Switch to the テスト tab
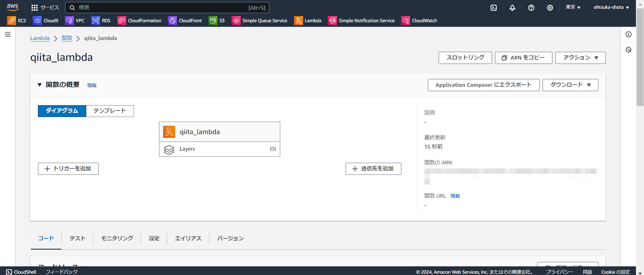The image size is (644, 275). [78, 238]
